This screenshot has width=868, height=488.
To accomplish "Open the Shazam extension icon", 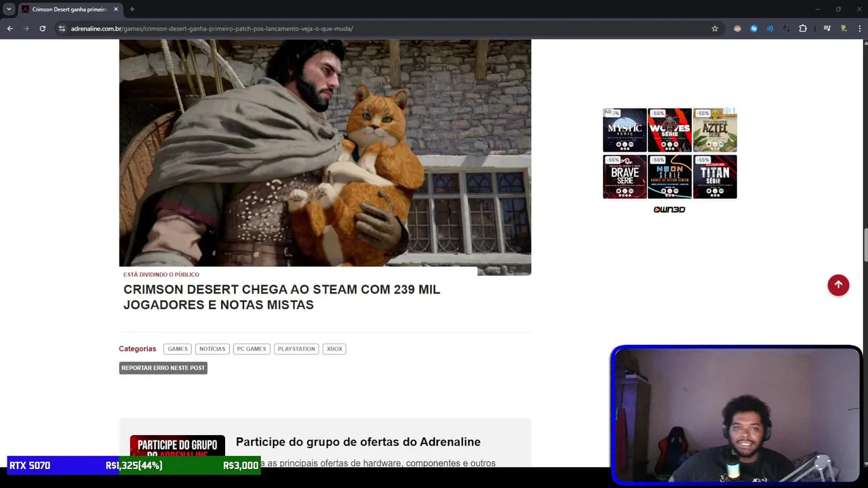I will [x=753, y=28].
